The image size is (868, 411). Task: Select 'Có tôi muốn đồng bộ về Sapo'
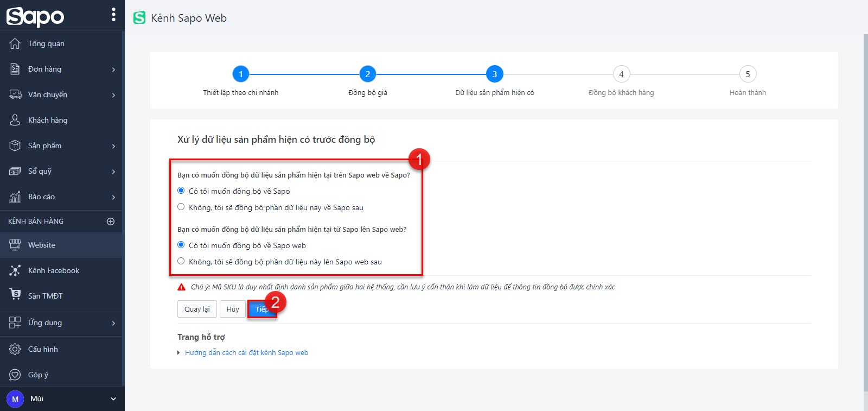click(x=181, y=191)
